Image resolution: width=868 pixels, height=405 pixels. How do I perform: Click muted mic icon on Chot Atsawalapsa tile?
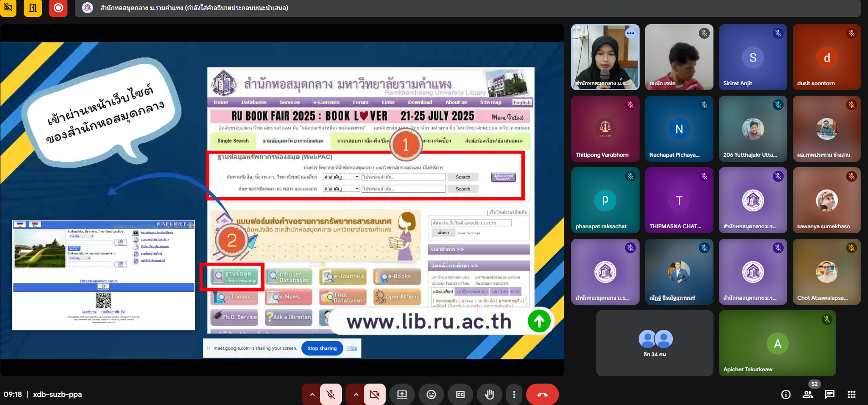tap(852, 248)
